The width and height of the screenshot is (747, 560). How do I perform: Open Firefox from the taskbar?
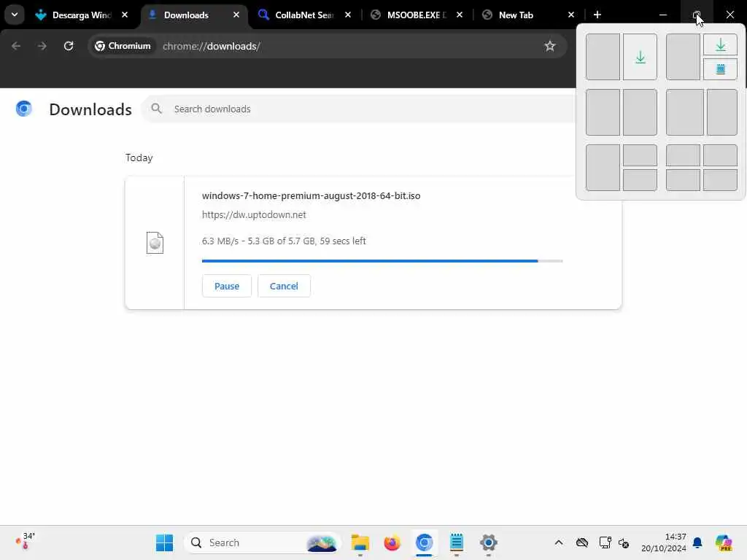coord(392,542)
